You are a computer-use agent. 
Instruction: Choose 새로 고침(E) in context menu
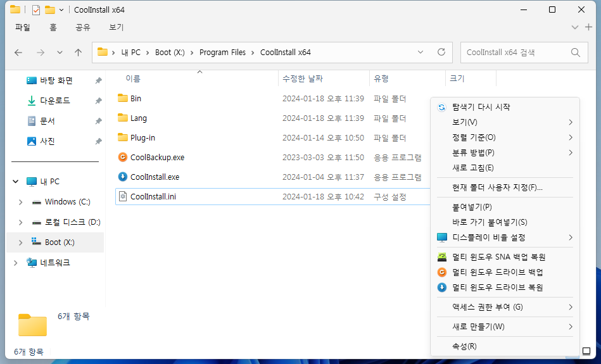(505, 168)
